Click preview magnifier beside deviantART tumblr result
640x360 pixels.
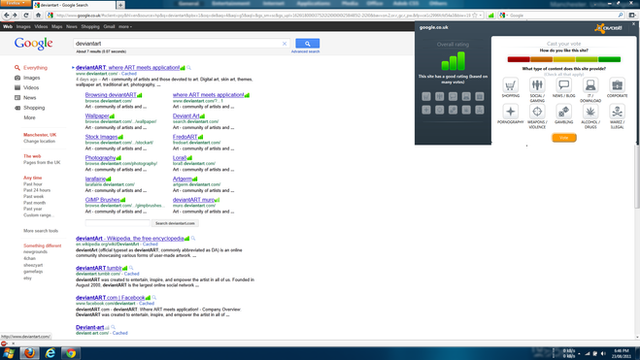(x=131, y=268)
